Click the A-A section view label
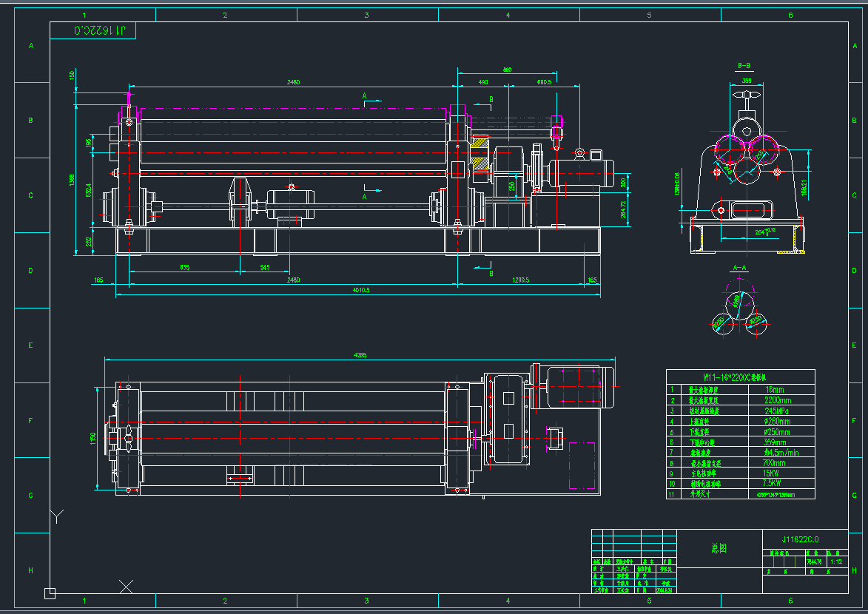 pyautogui.click(x=739, y=267)
